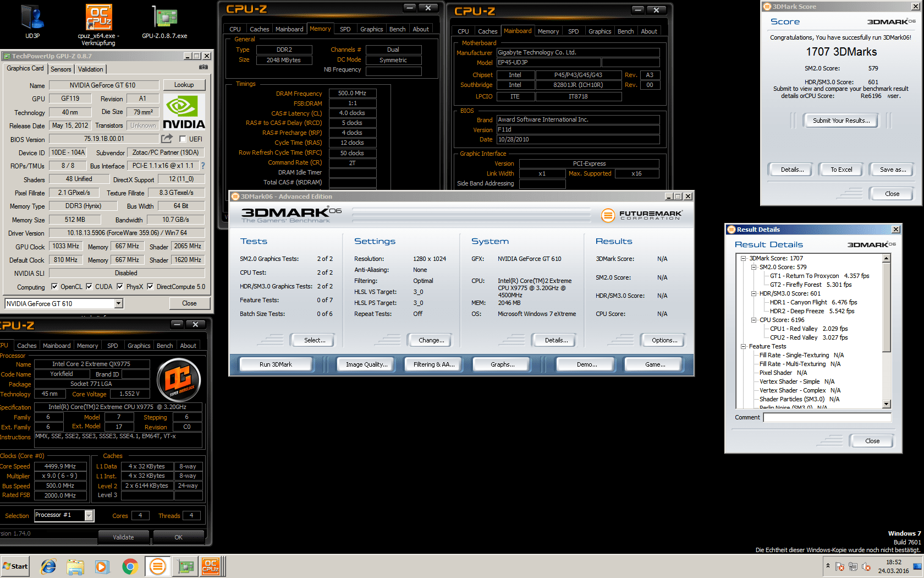
Task: Click the Lookup button in GPU-Z
Action: [184, 85]
